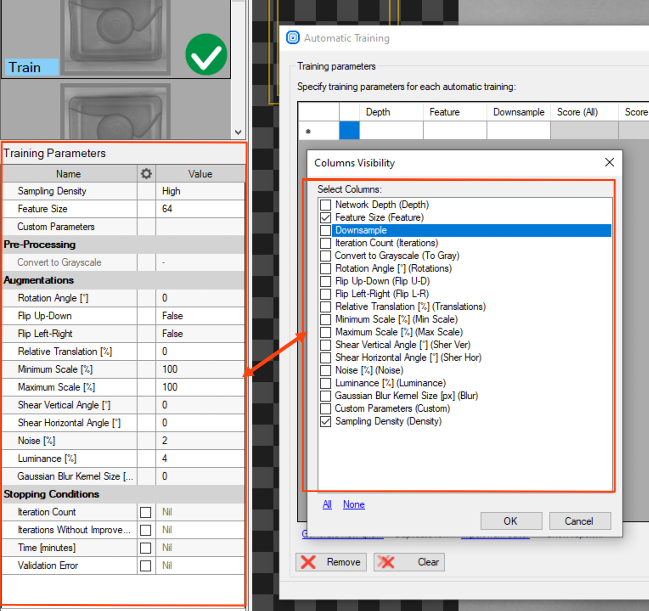Click the Depth column header
The image size is (649, 611).
(378, 112)
